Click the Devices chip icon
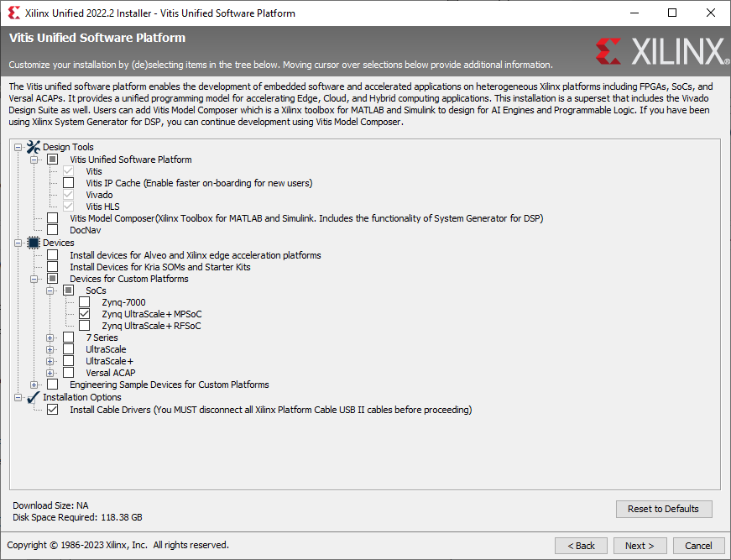 [34, 243]
